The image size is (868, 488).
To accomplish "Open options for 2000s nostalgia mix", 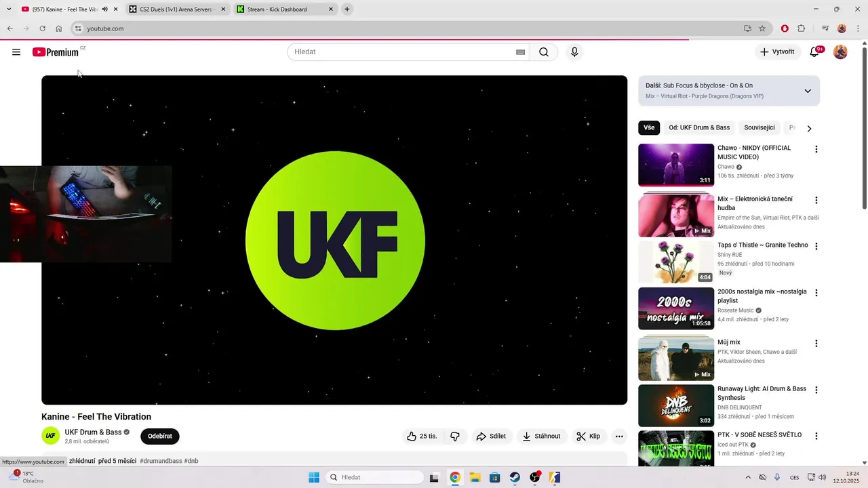I will (x=816, y=293).
